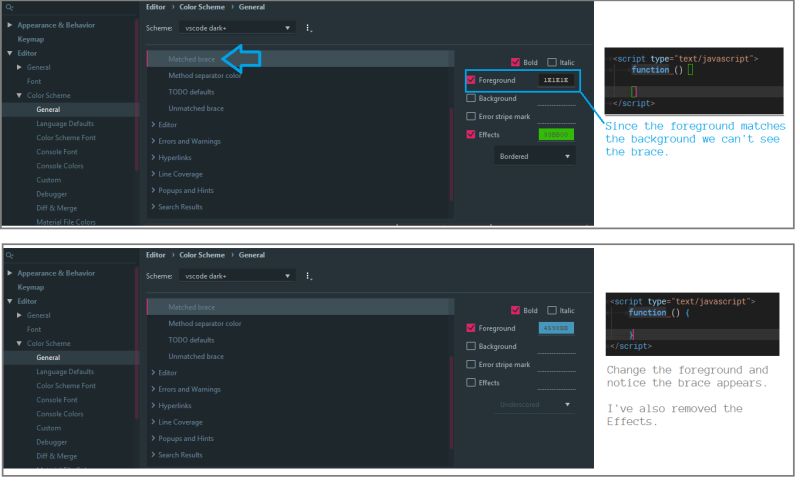The height and width of the screenshot is (482, 800).
Task: Select Material File Colors in the upper sidebar
Action: (66, 222)
